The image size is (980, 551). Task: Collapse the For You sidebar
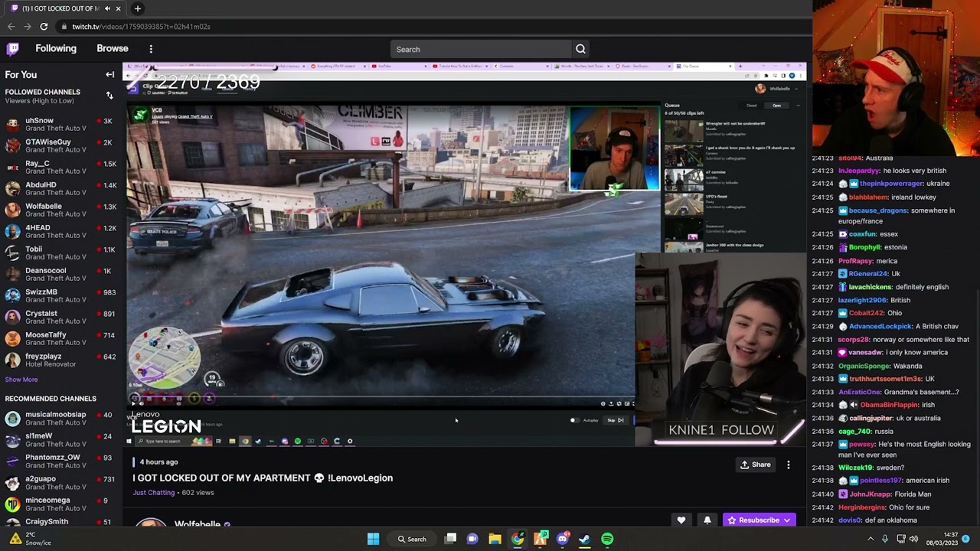[x=109, y=75]
